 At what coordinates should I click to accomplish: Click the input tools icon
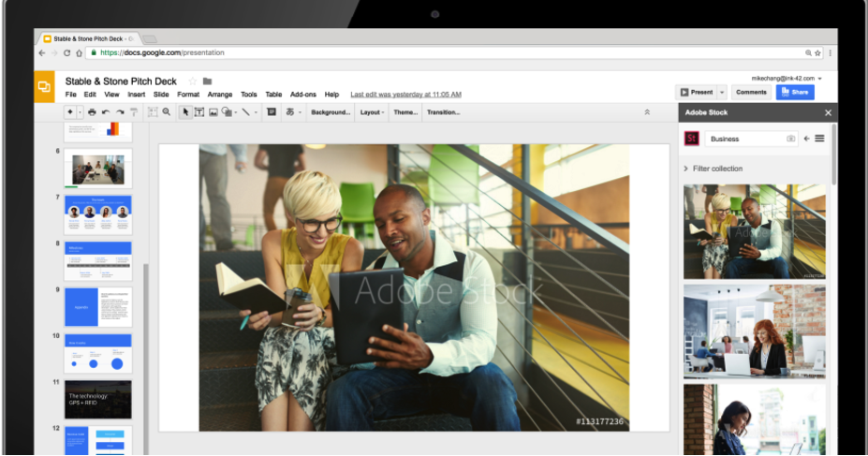290,112
